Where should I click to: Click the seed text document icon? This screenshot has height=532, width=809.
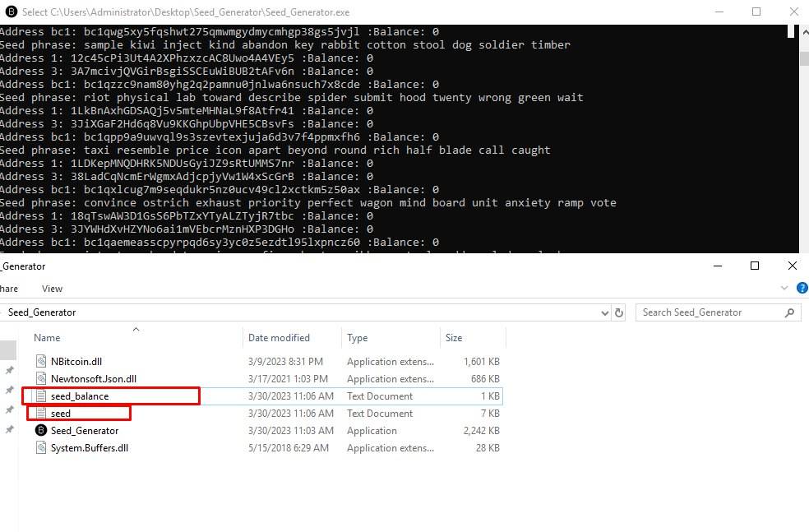click(x=41, y=413)
